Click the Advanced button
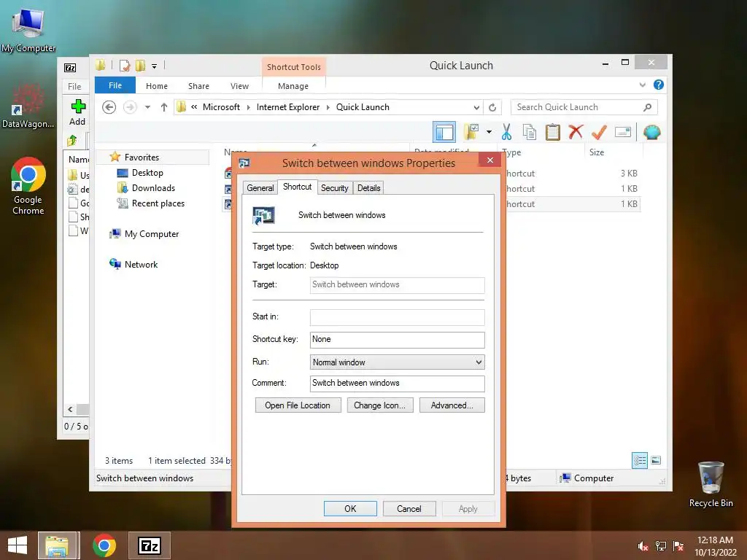 point(452,405)
